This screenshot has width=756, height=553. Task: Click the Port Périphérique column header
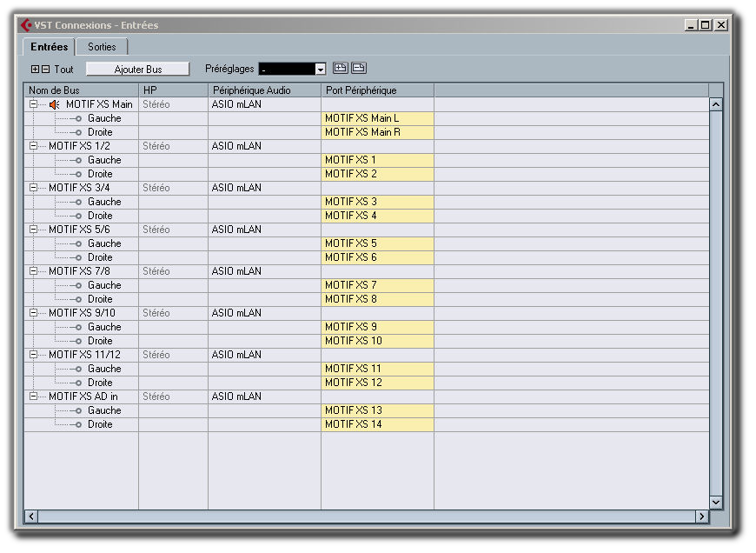tap(376, 90)
